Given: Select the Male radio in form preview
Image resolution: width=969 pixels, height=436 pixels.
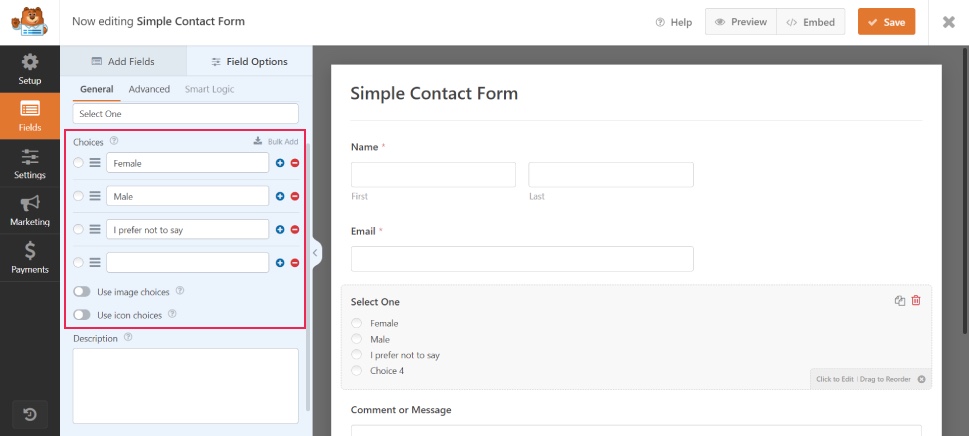Looking at the screenshot, I should click(357, 339).
